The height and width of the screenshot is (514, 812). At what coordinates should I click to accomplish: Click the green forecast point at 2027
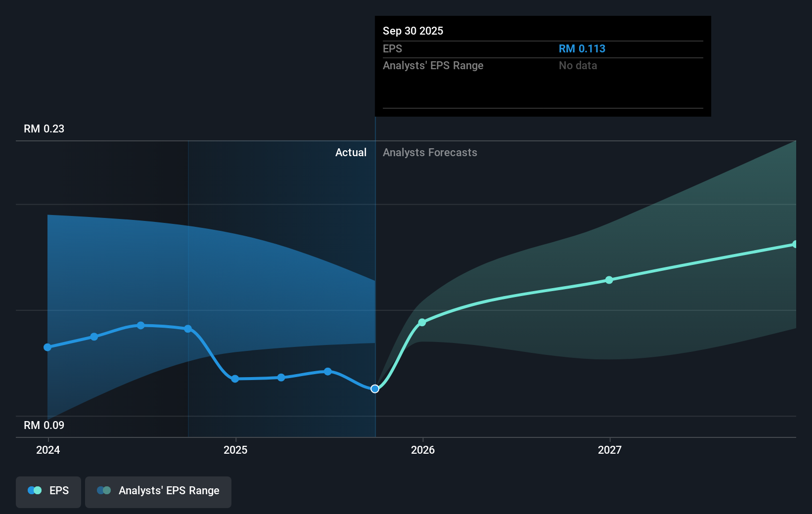click(609, 280)
